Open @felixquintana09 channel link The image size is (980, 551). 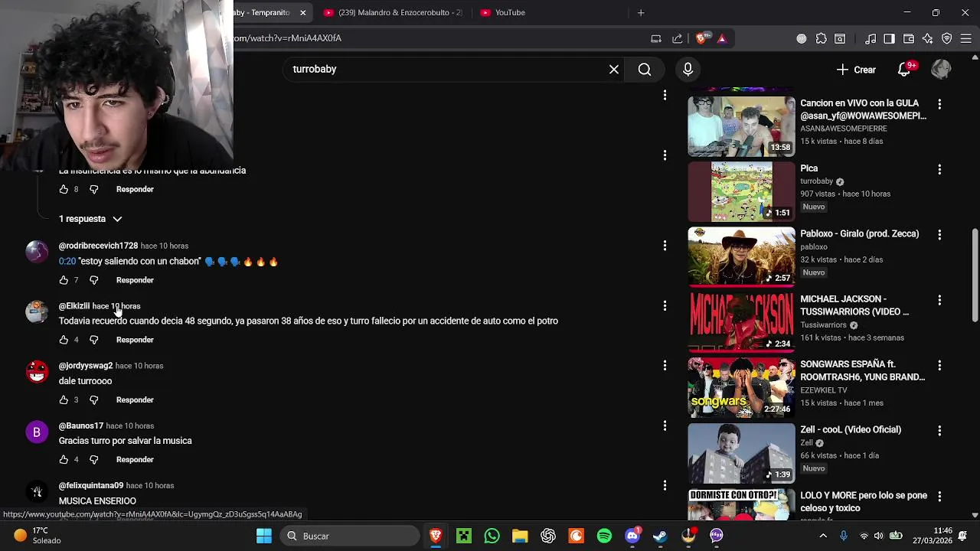[91, 485]
